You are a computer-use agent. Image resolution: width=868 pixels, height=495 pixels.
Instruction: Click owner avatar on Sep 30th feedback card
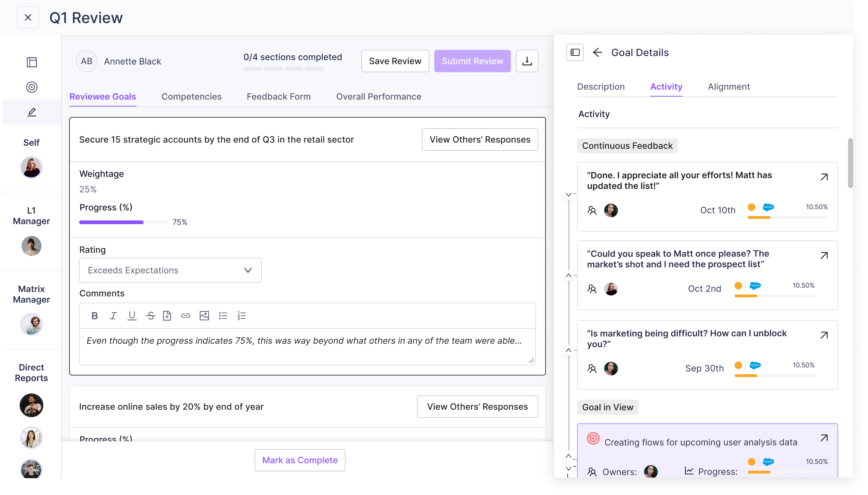[611, 369]
